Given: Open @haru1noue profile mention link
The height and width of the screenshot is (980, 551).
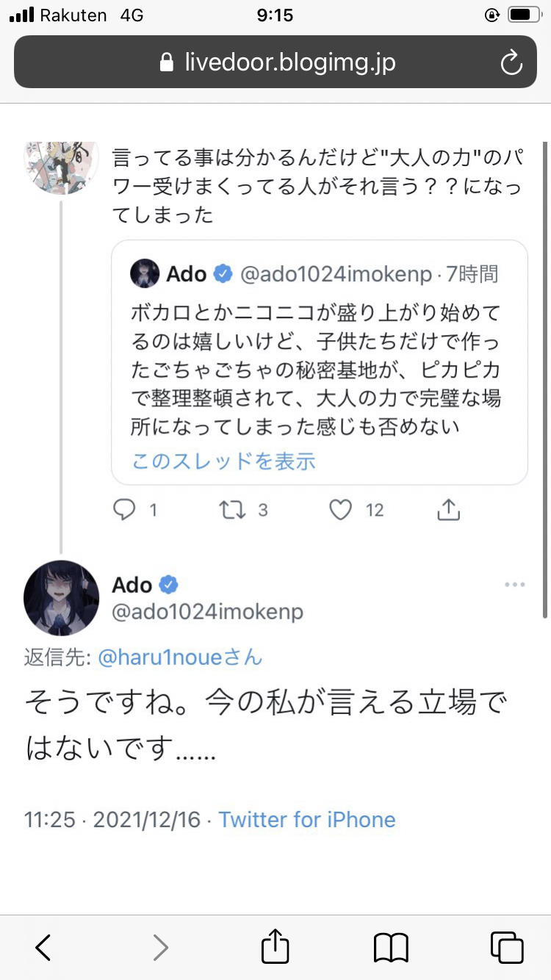Looking at the screenshot, I should click(180, 657).
